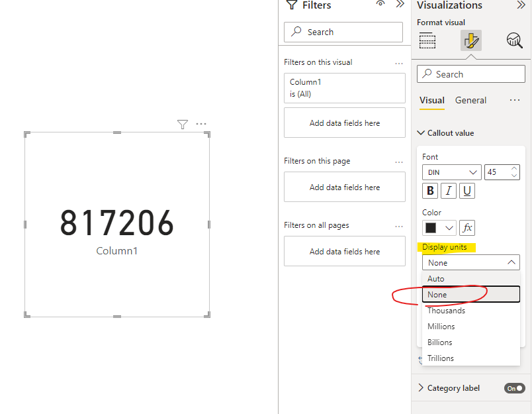Click the card visual's filter funnel icon
Screen dimensions: 532x414
pos(183,125)
